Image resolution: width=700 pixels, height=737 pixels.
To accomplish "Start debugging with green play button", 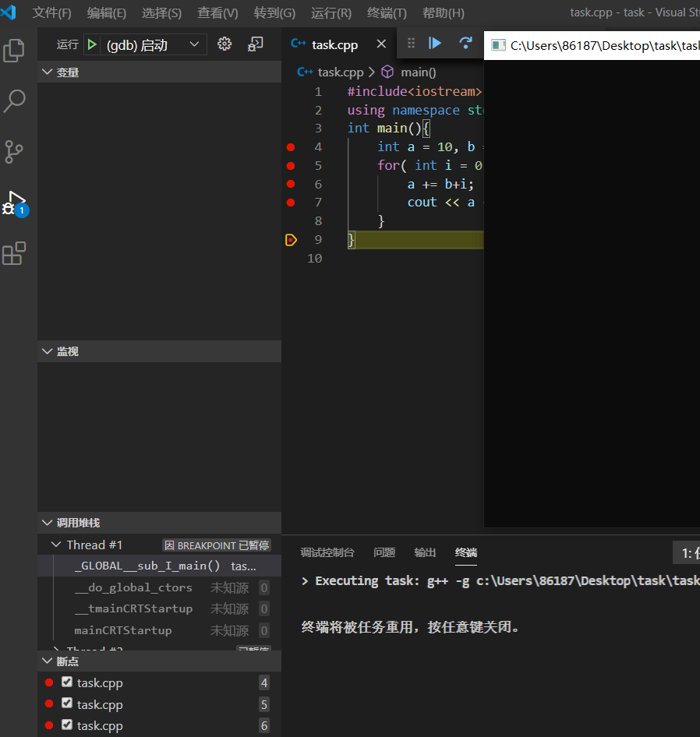I will tap(92, 44).
